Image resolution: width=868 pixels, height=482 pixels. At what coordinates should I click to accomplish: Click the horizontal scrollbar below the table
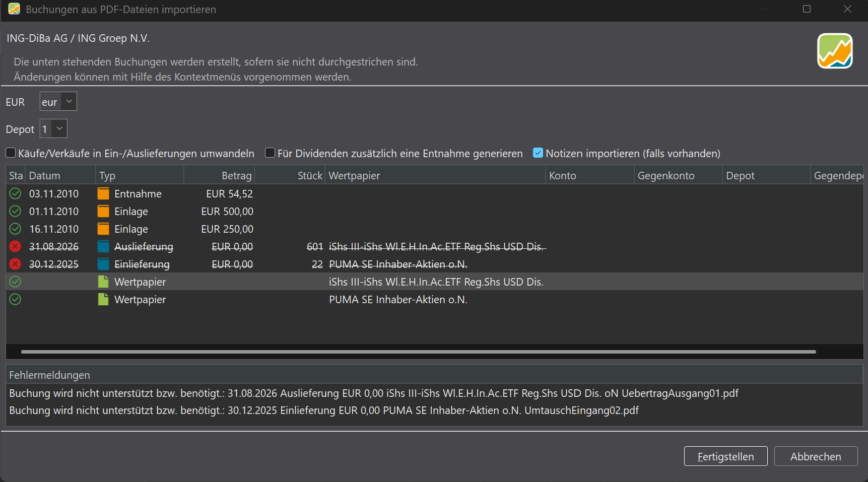(418, 352)
